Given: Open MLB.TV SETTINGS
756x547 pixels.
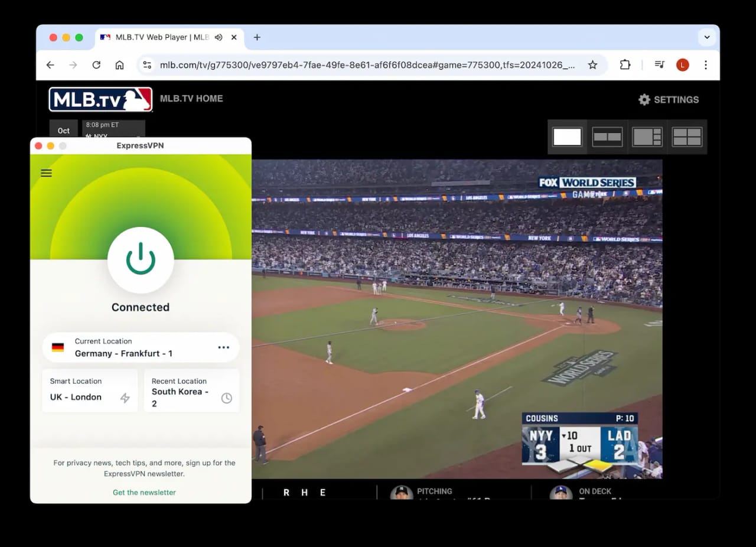Looking at the screenshot, I should [669, 100].
